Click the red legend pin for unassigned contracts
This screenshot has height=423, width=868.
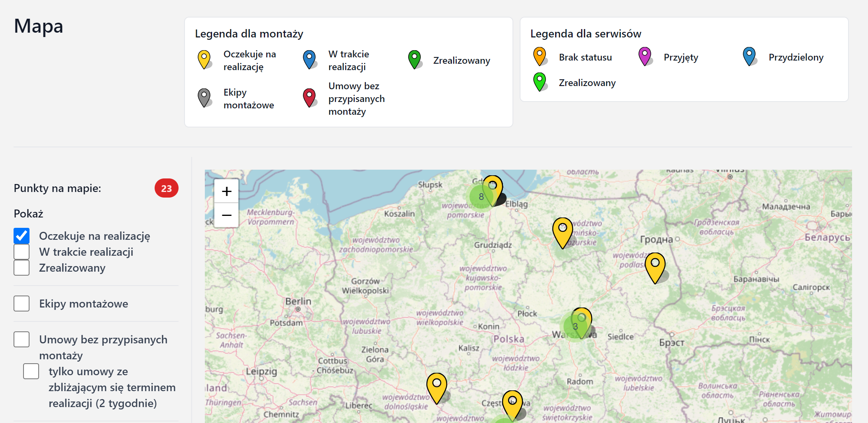[x=309, y=97]
